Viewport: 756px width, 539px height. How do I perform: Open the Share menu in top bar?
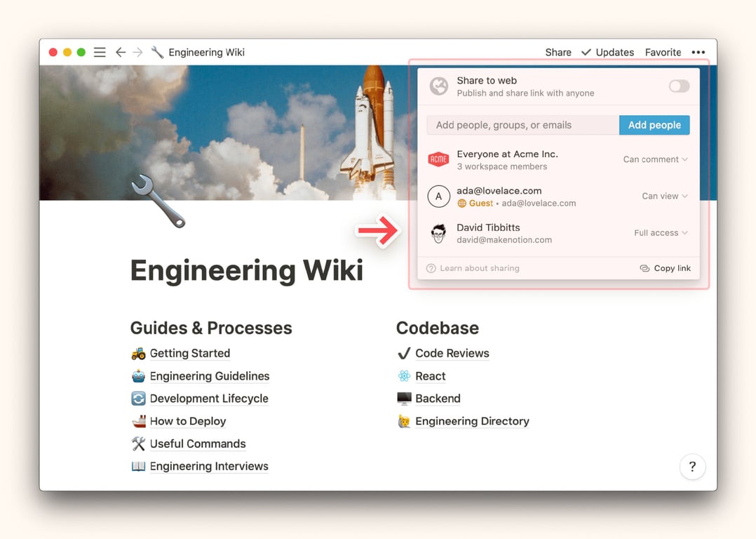(x=558, y=53)
